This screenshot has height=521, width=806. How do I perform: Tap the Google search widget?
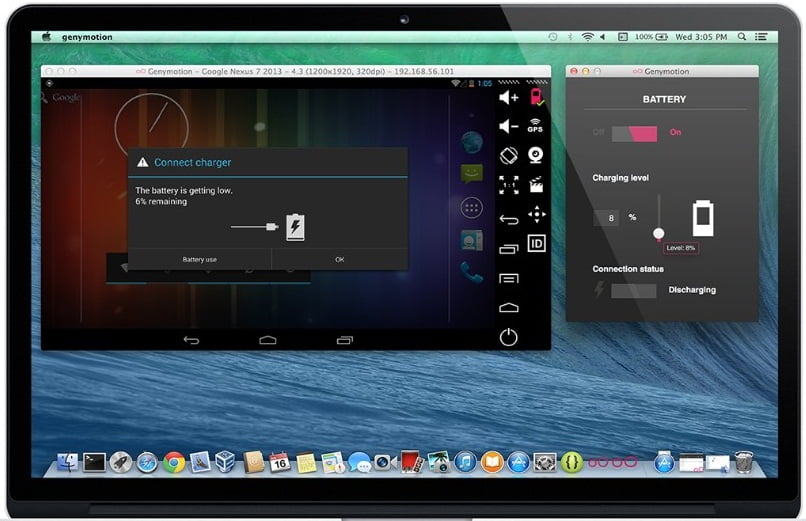coord(61,97)
